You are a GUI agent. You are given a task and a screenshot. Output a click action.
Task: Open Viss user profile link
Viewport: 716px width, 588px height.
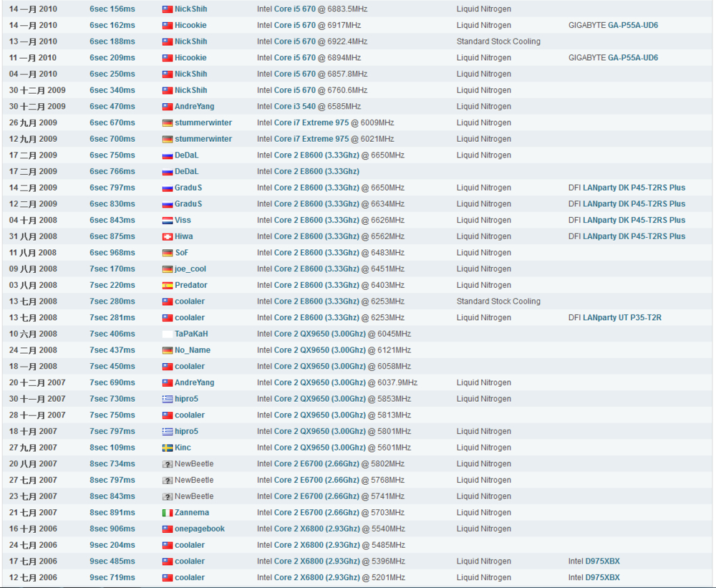click(x=183, y=220)
